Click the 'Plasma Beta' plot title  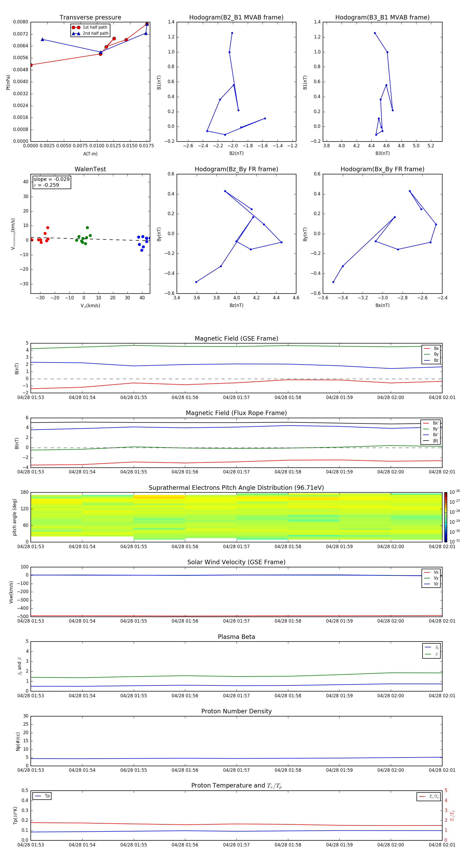click(x=236, y=637)
